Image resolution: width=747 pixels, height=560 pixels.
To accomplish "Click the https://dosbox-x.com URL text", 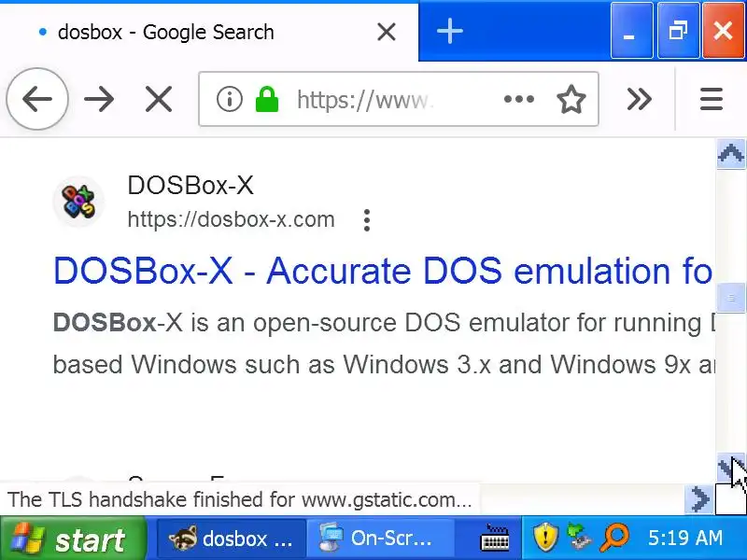I will [231, 219].
